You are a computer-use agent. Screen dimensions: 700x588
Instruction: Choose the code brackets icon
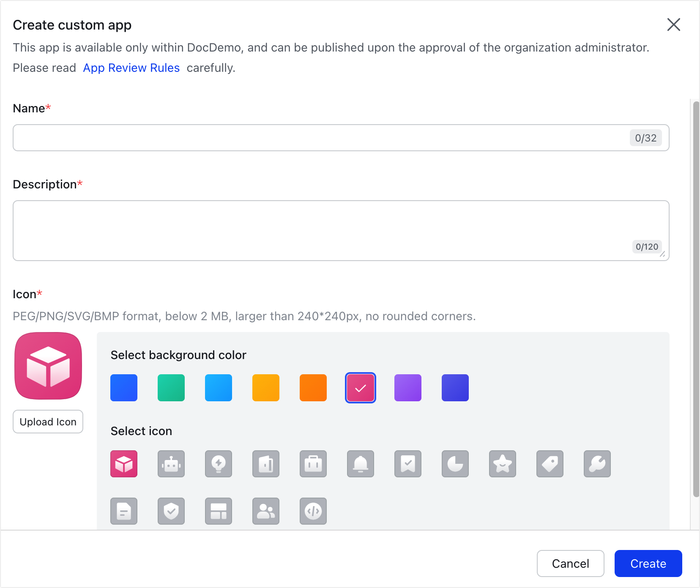click(x=313, y=511)
